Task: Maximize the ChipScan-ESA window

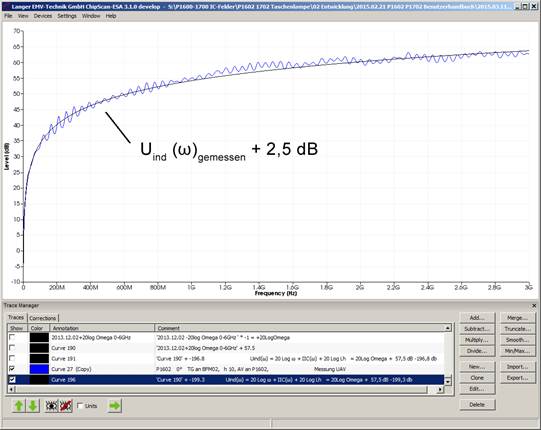Action: click(x=525, y=6)
